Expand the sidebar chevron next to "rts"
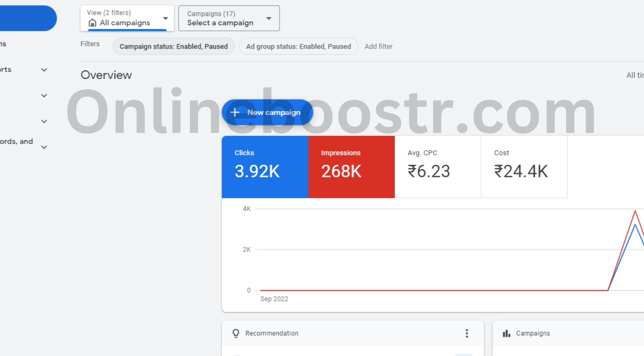644x356 pixels. pos(44,70)
